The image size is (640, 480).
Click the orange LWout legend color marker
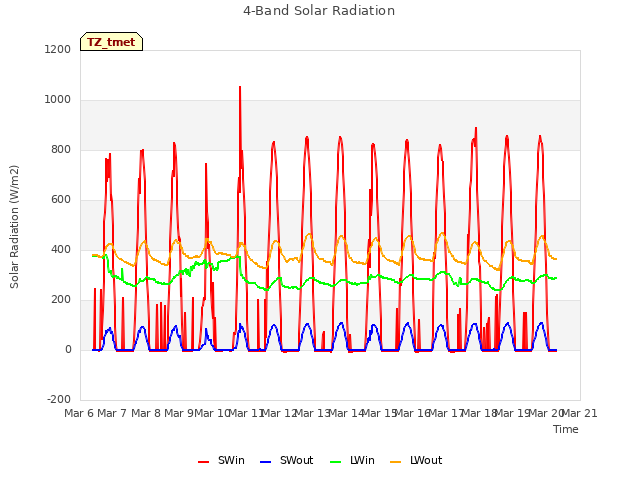click(396, 462)
